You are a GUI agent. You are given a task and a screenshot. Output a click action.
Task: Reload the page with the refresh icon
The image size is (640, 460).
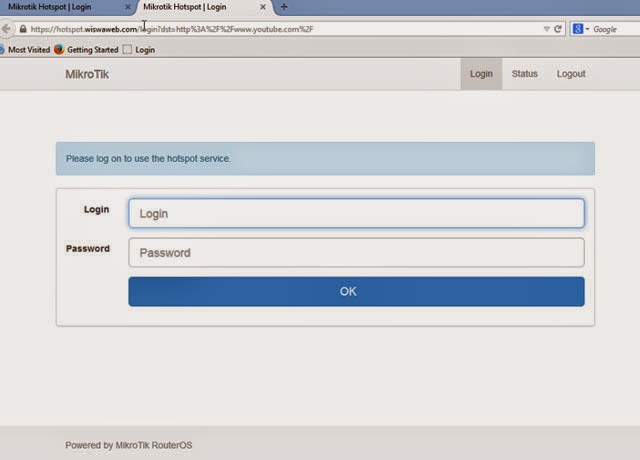pyautogui.click(x=558, y=29)
